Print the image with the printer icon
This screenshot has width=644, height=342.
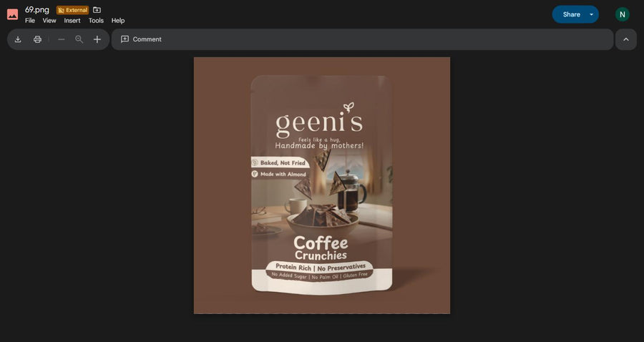point(37,39)
